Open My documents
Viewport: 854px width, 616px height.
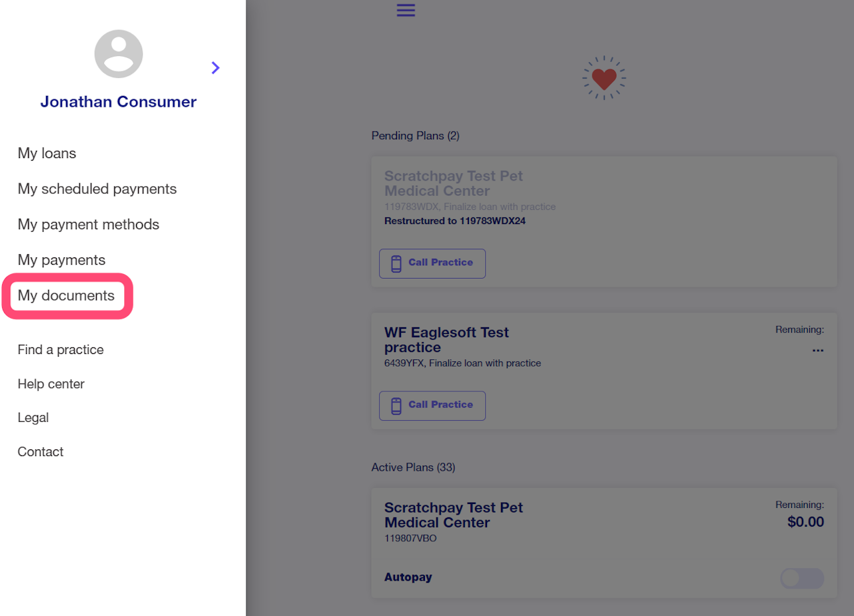[x=66, y=295]
